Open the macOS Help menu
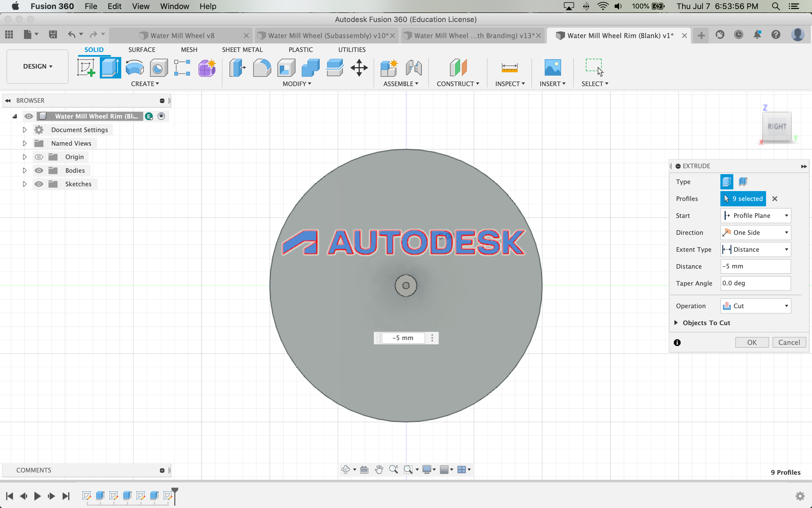 point(208,6)
